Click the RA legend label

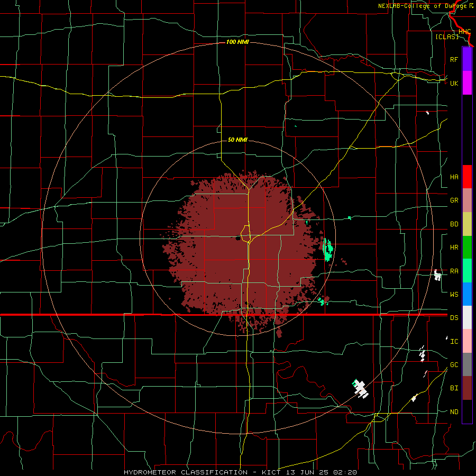tap(454, 271)
